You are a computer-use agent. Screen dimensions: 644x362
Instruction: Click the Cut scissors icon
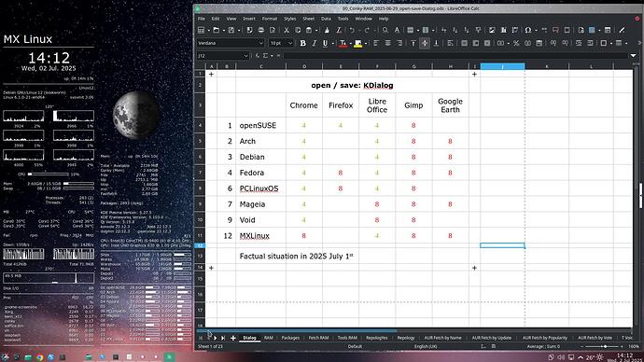point(287,30)
